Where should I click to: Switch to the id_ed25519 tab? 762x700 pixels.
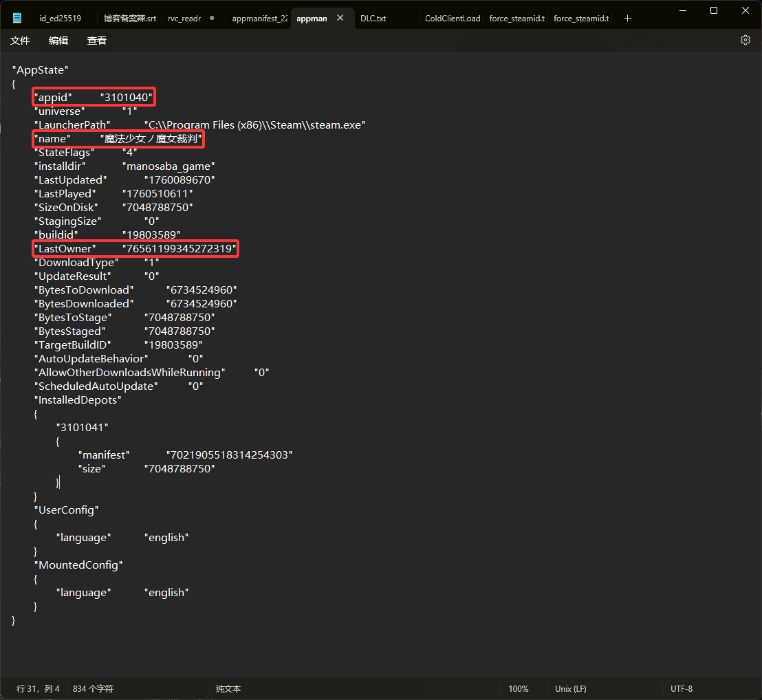(x=60, y=19)
